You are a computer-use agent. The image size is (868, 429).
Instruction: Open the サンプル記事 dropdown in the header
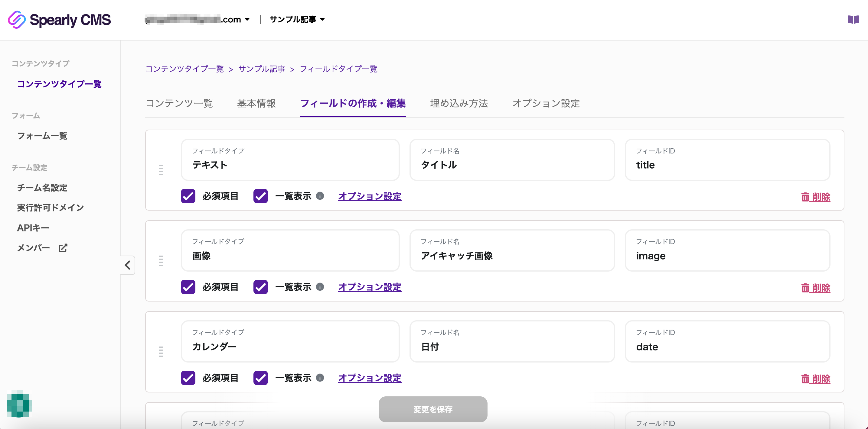(x=297, y=20)
